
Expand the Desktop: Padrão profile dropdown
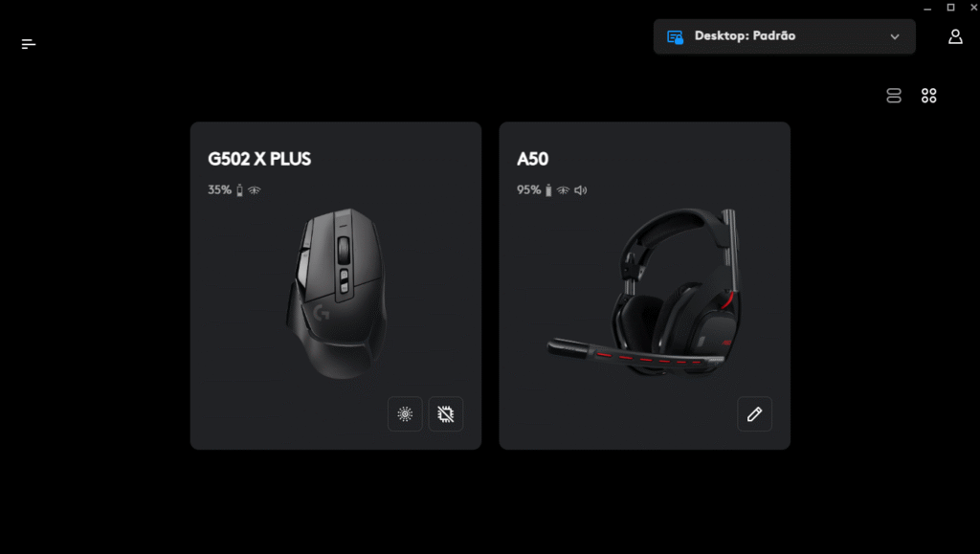click(785, 36)
